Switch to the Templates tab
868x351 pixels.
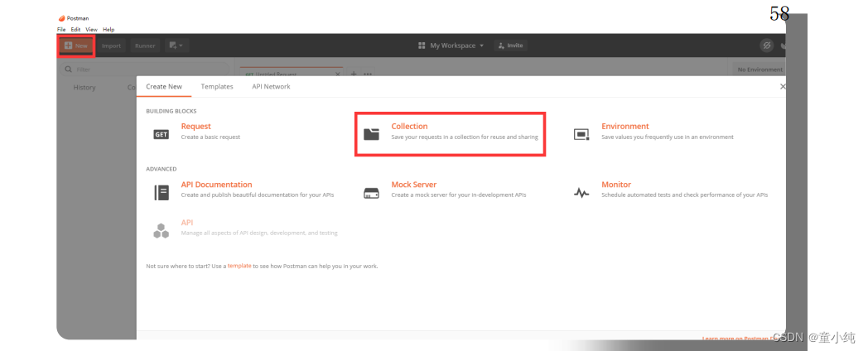217,86
